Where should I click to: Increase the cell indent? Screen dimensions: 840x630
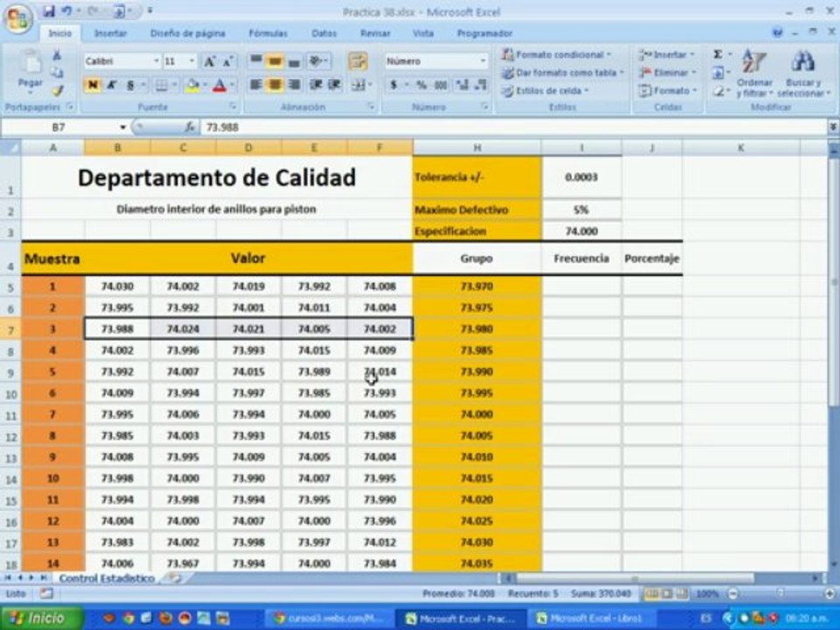point(333,85)
